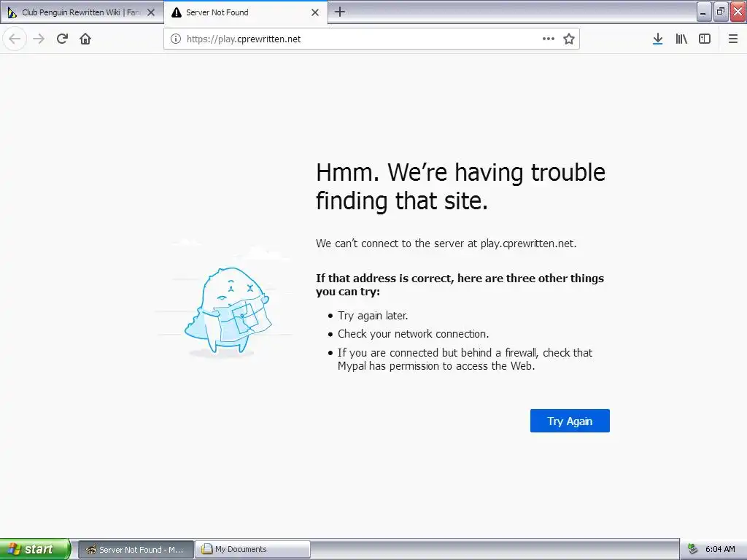The width and height of the screenshot is (747, 560).
Task: Open the page actions three-dot menu
Action: (x=549, y=39)
